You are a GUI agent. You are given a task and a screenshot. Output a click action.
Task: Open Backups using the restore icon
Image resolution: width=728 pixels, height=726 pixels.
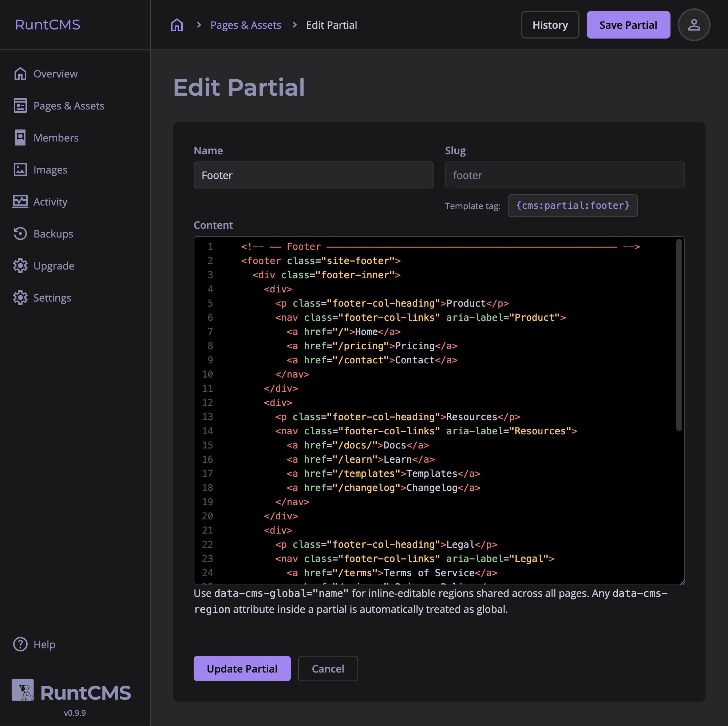pos(20,234)
